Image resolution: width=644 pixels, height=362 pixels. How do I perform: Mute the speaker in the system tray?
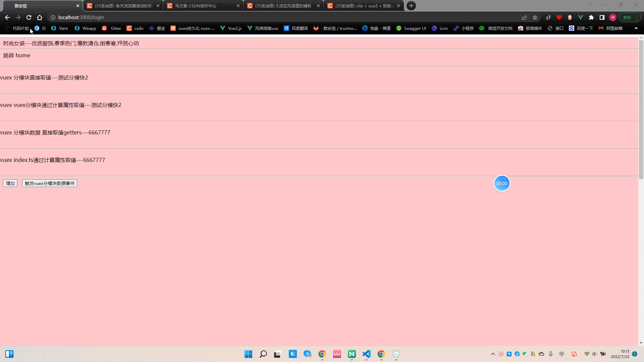tap(594, 354)
